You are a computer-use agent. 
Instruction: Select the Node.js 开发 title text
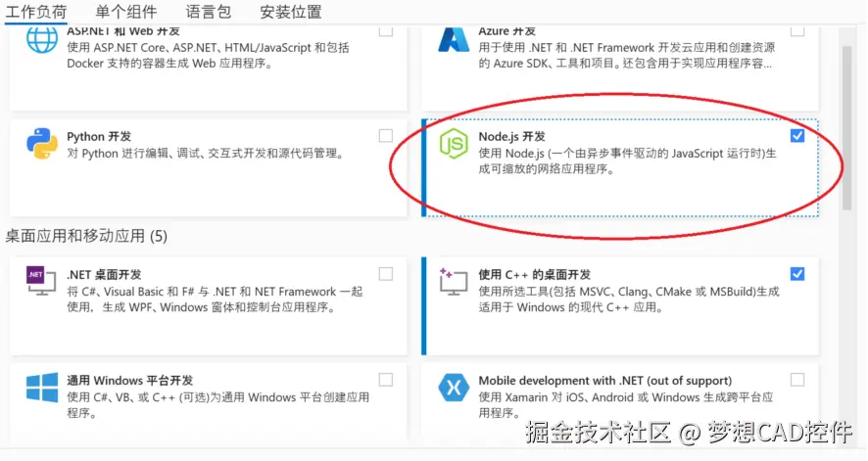click(512, 136)
